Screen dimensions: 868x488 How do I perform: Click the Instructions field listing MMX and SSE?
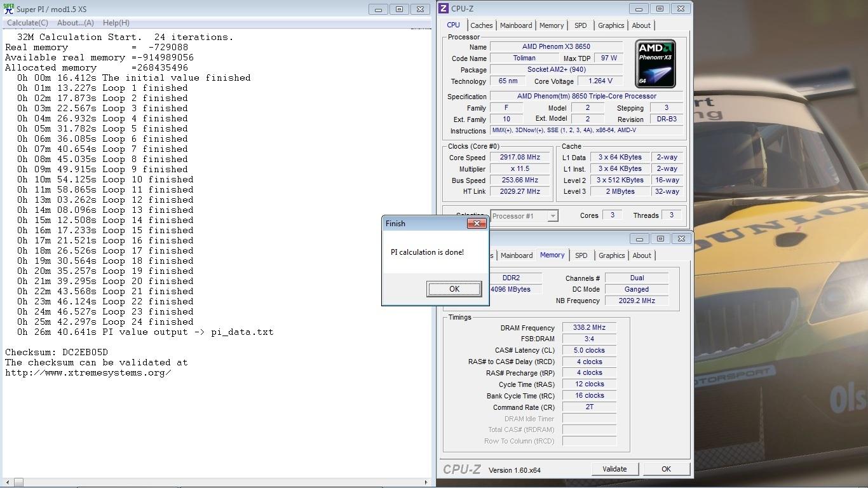tap(587, 130)
